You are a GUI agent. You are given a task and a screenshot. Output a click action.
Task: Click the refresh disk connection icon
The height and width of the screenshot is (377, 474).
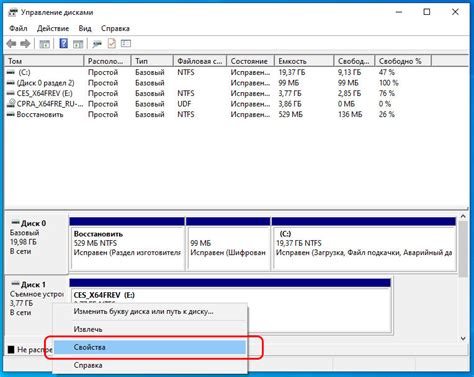(97, 44)
